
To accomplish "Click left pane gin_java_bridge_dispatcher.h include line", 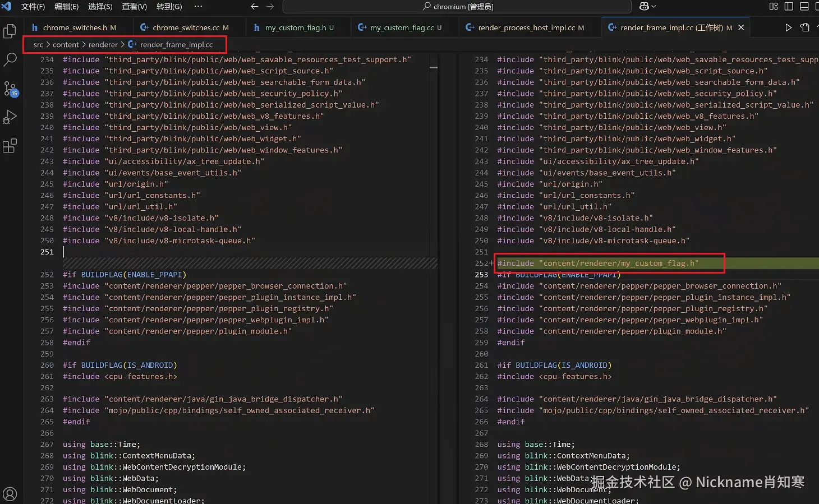I will (203, 399).
